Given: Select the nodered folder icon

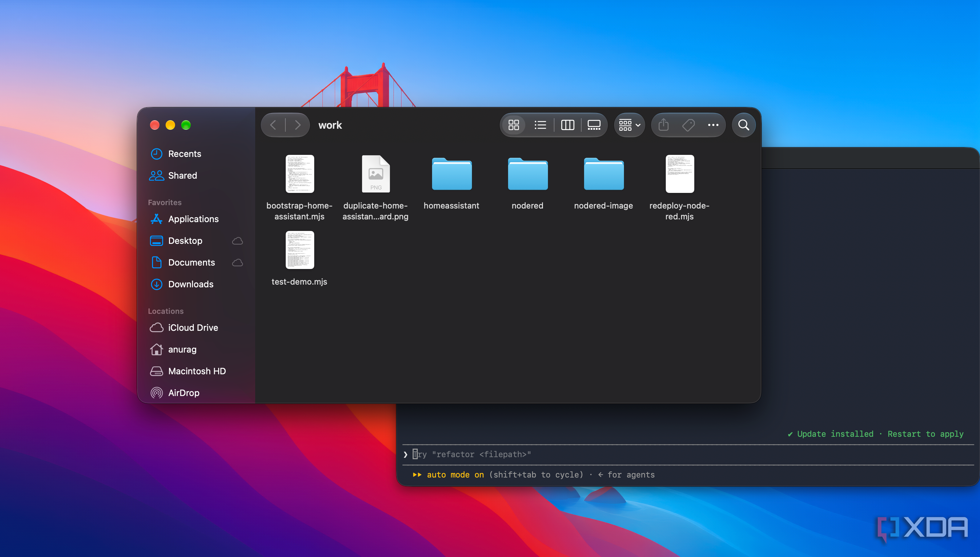Looking at the screenshot, I should pos(528,174).
